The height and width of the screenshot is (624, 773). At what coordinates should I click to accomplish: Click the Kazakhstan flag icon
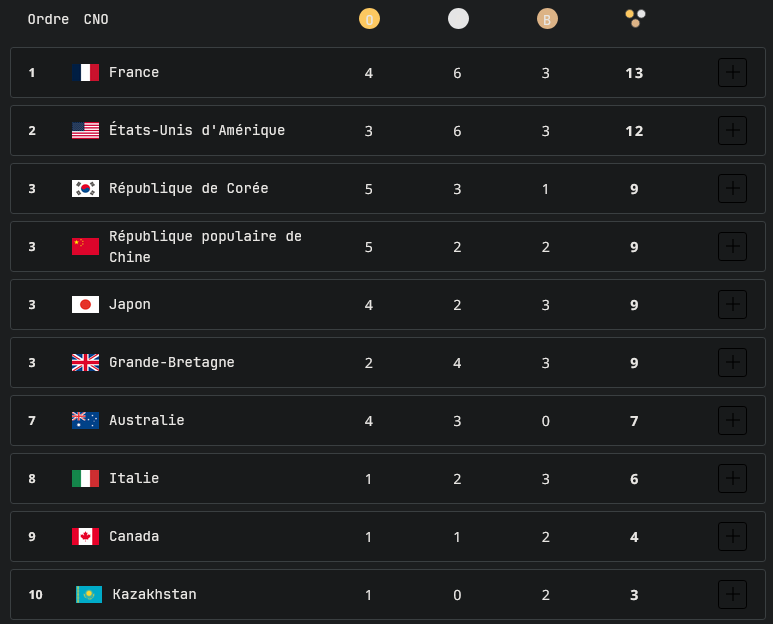(89, 595)
